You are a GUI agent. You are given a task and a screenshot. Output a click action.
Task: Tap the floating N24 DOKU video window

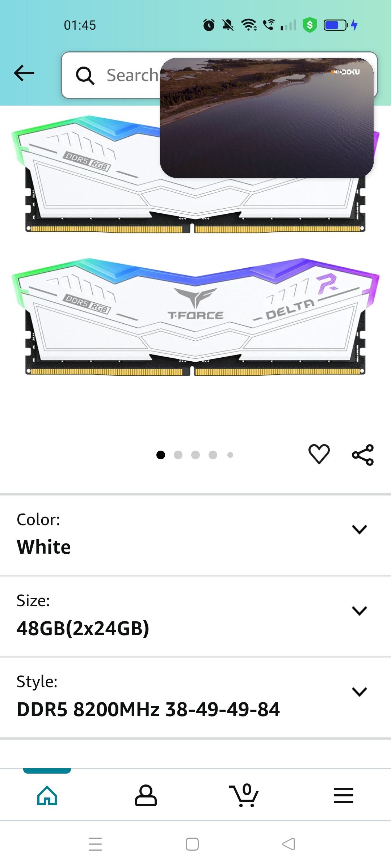coord(267,118)
